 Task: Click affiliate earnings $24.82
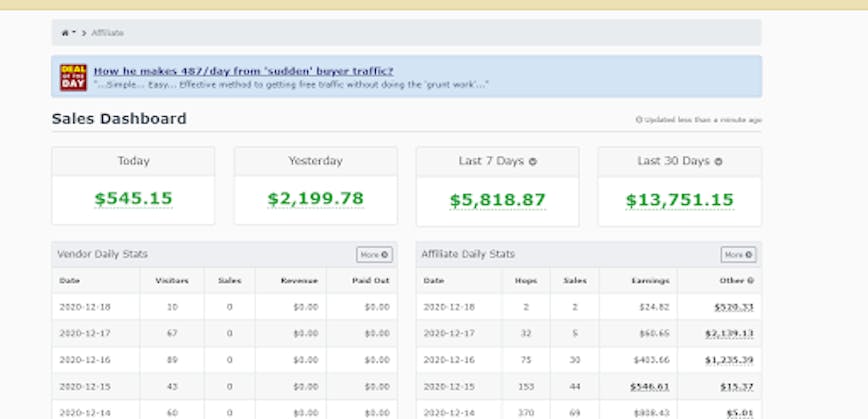click(x=654, y=307)
